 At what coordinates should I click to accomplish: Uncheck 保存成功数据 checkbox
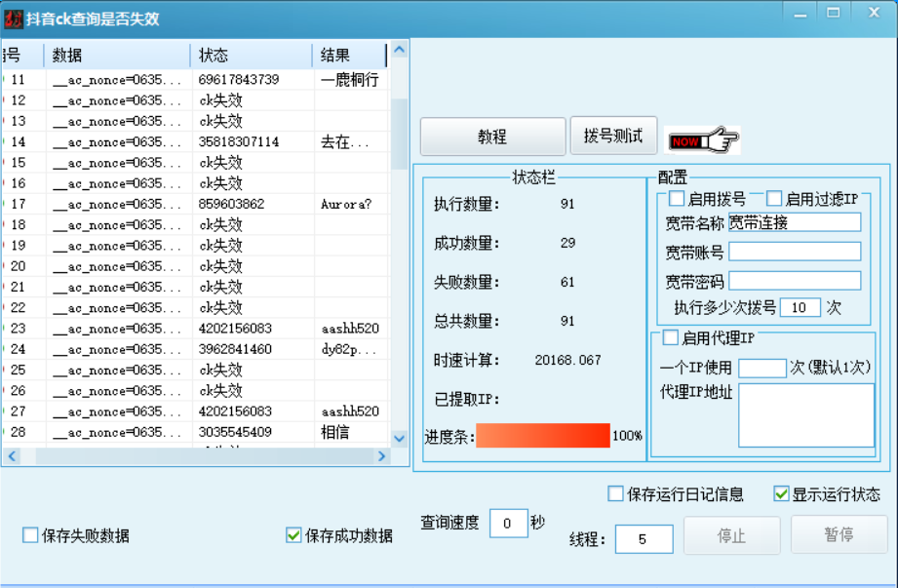(293, 535)
